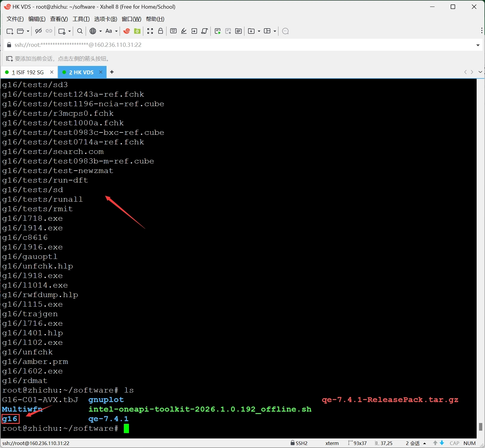Image resolution: width=485 pixels, height=448 pixels.
Task: Toggle full screen mode icon
Action: point(150,31)
